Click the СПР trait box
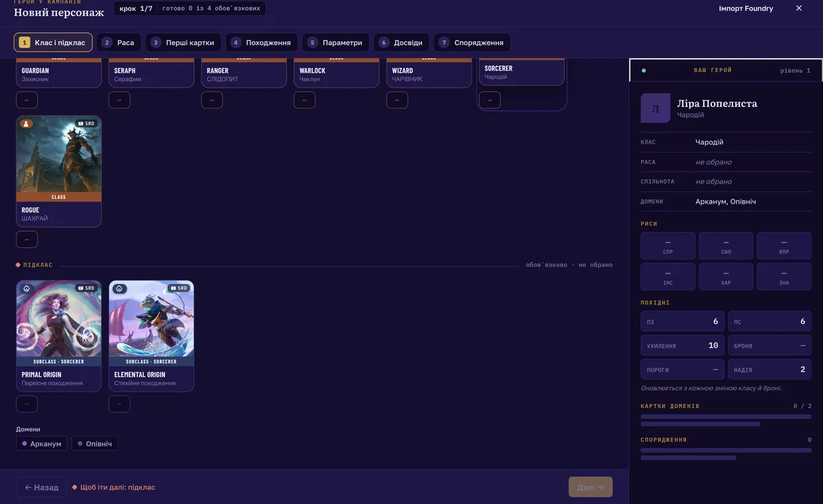823x504 pixels. click(668, 245)
